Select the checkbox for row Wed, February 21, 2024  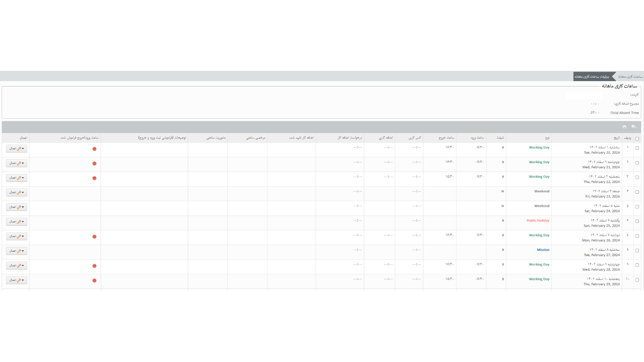coord(637,163)
